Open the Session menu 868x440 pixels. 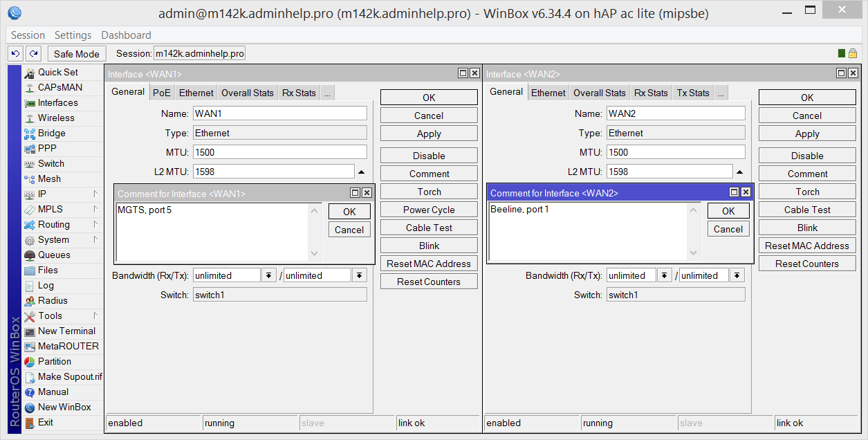[x=28, y=35]
